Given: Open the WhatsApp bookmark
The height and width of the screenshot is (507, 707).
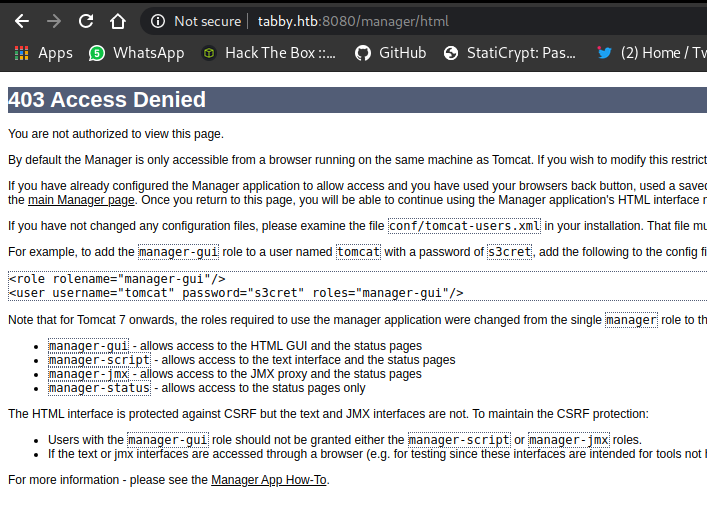Looking at the screenshot, I should coord(136,53).
